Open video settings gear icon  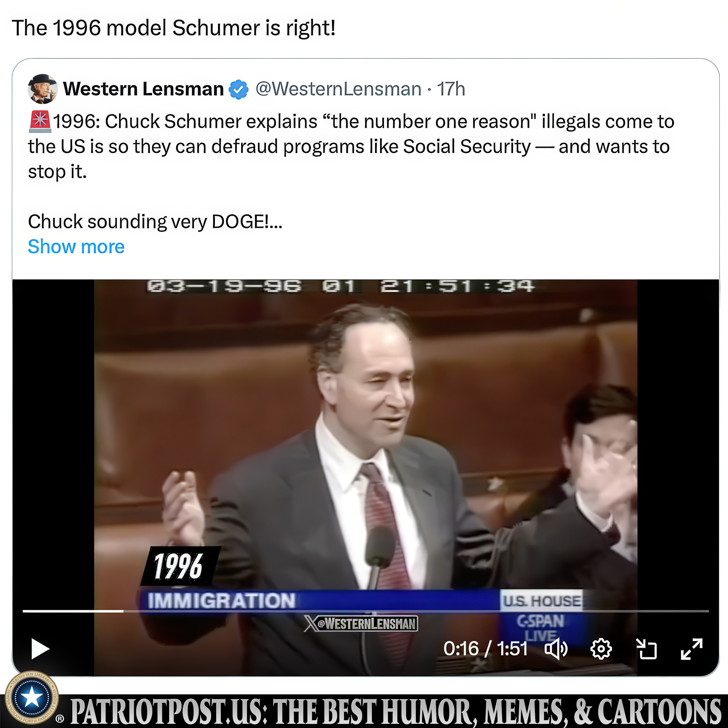click(601, 649)
